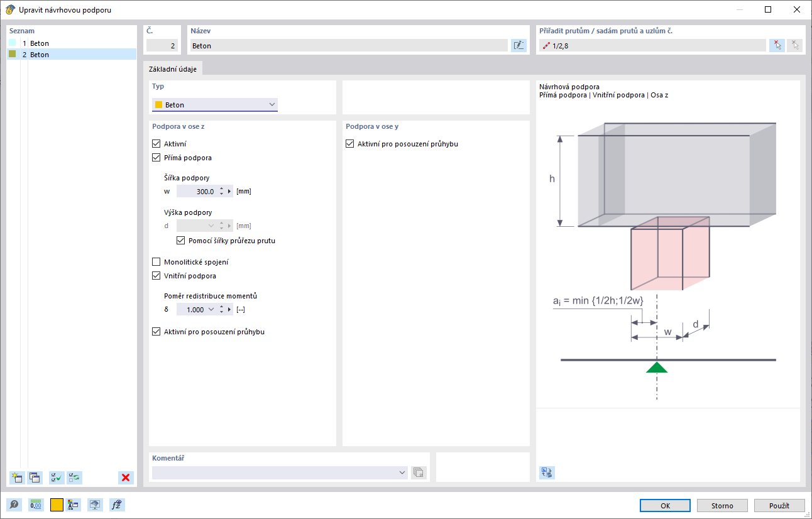Toggle the Přímá podpora checkbox
The height and width of the screenshot is (519, 812).
click(156, 158)
